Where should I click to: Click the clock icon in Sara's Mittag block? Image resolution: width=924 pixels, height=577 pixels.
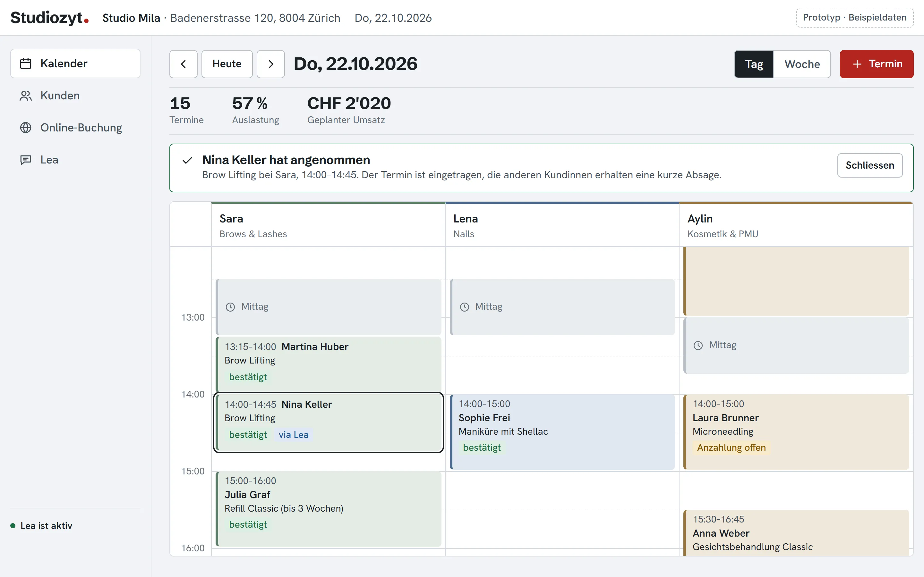pyautogui.click(x=230, y=307)
